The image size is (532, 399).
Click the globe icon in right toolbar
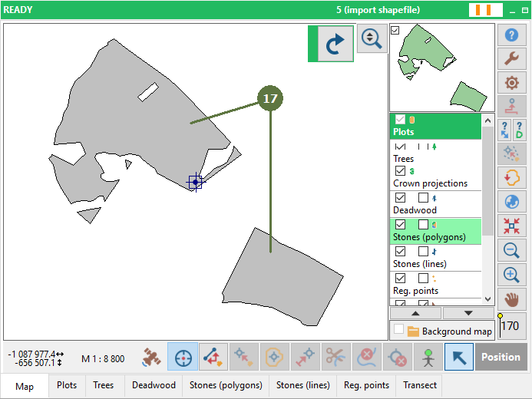pyautogui.click(x=511, y=202)
